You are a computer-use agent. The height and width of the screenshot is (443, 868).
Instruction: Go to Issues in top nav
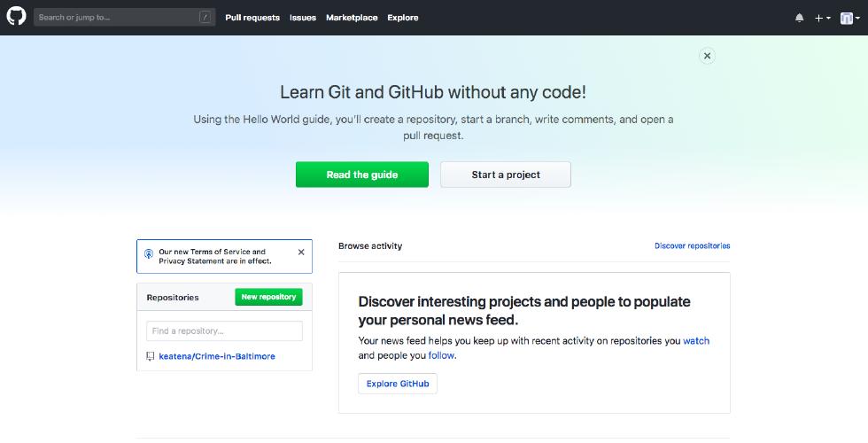coord(303,18)
